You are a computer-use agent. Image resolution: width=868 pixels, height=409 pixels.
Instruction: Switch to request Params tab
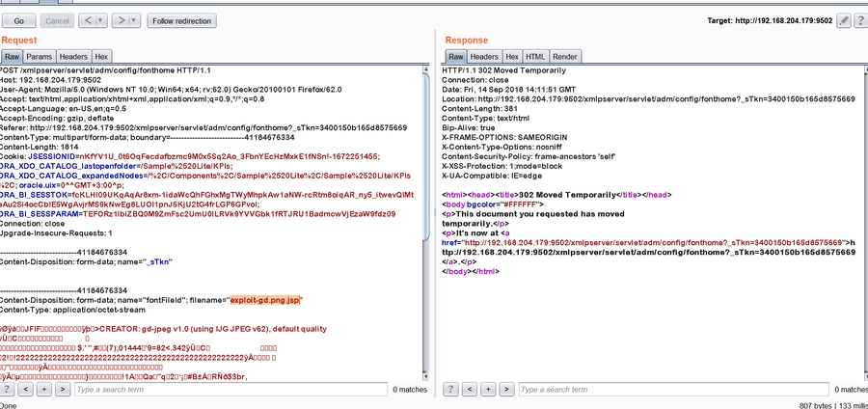(40, 57)
